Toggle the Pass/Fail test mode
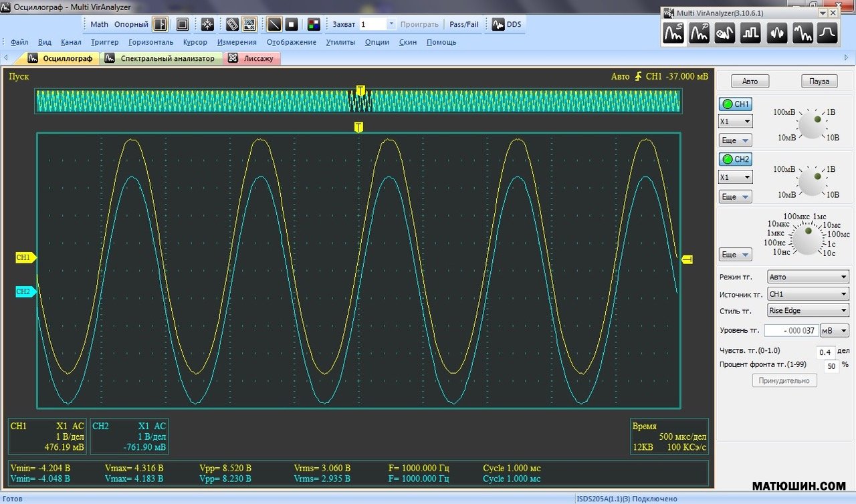Viewport: 856px width, 504px height. click(463, 25)
